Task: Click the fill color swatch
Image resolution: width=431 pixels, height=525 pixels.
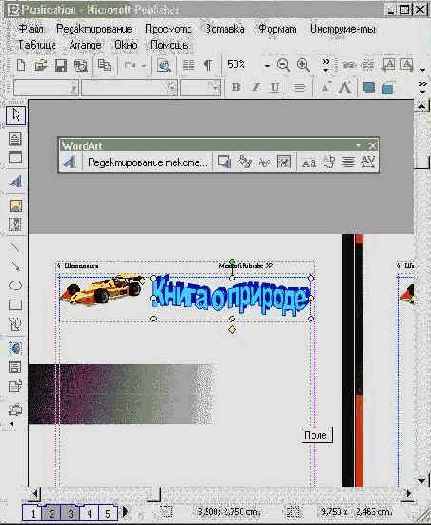Action: pyautogui.click(x=368, y=88)
